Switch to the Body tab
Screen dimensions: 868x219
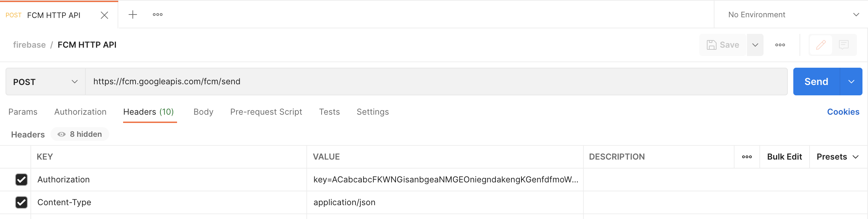(x=203, y=112)
